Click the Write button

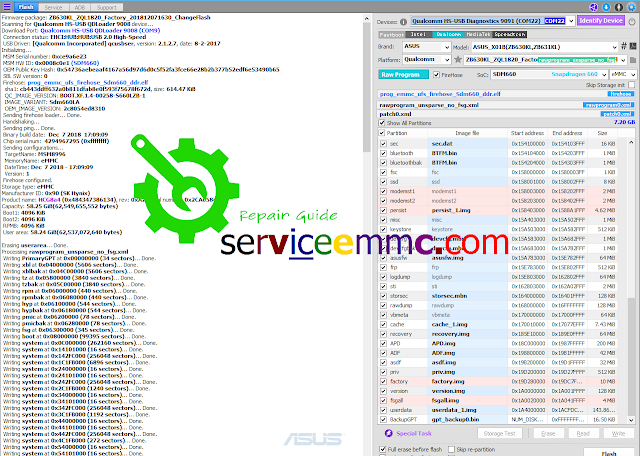point(618,434)
